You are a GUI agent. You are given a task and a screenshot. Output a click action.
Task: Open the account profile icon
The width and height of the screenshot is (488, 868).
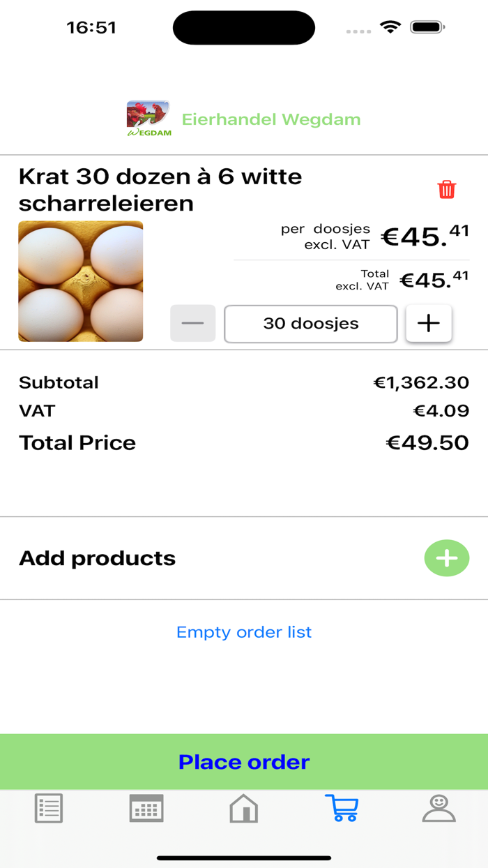click(439, 809)
